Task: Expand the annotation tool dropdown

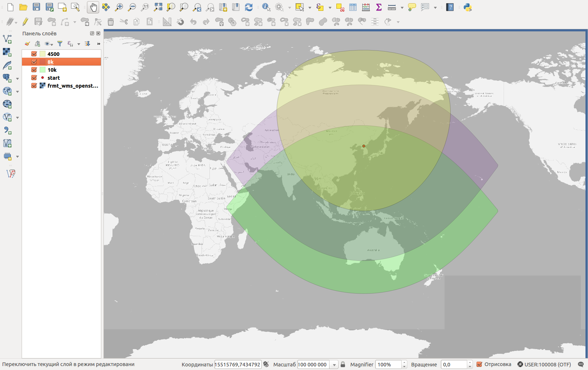Action: (x=435, y=7)
